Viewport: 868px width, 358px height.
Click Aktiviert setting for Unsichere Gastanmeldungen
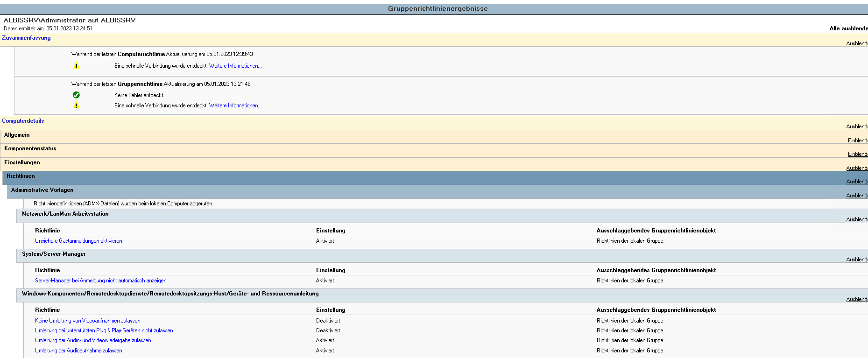tap(325, 241)
